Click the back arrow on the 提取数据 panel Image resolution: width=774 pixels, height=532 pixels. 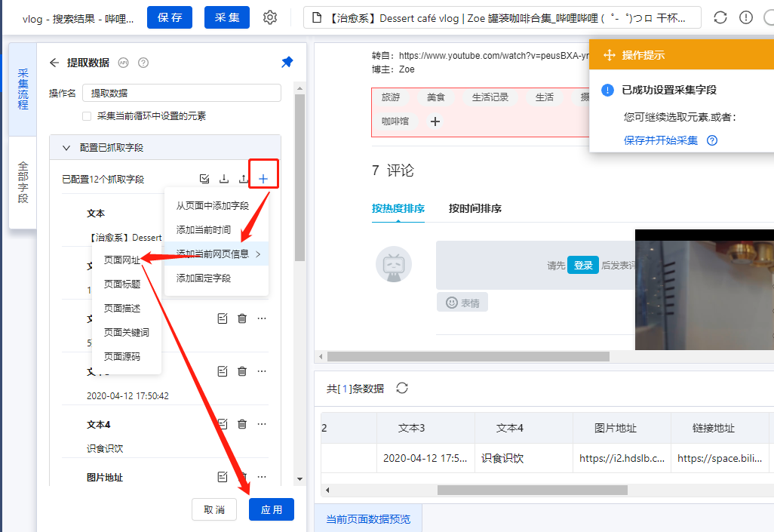53,63
